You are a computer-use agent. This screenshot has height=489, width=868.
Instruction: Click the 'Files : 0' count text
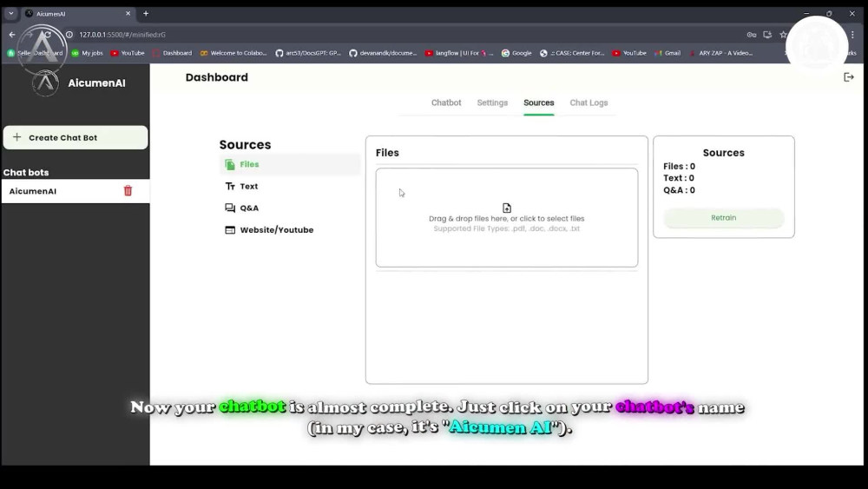680,166
